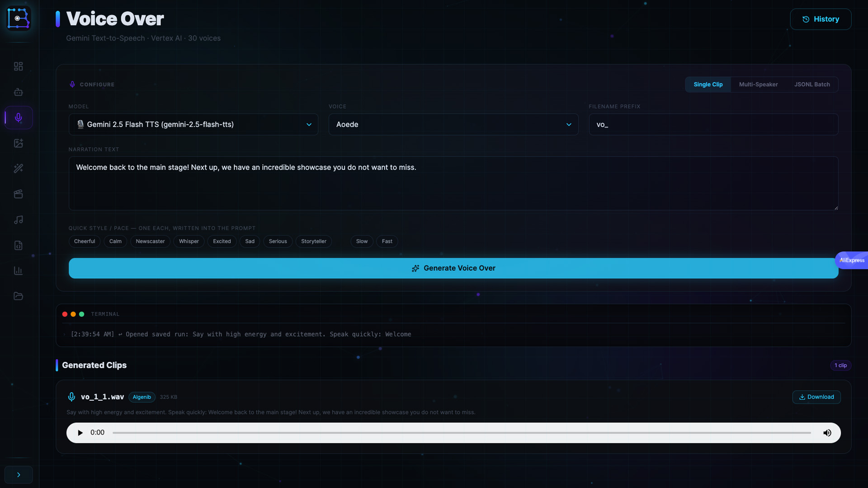868x488 pixels.
Task: Switch to Single Clip tab
Action: 708,84
